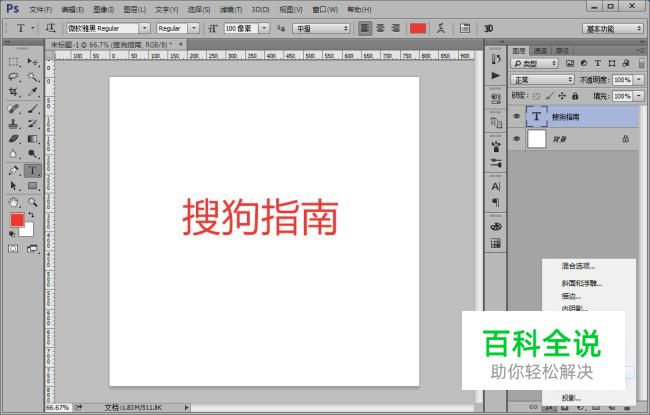
Task: Align text right
Action: tap(396, 28)
